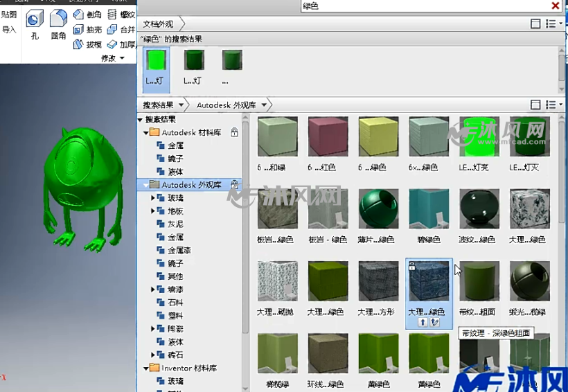Select the 缎光..榄绿 sphere appearance
Viewport: 568px width, 392px height.
(x=529, y=281)
